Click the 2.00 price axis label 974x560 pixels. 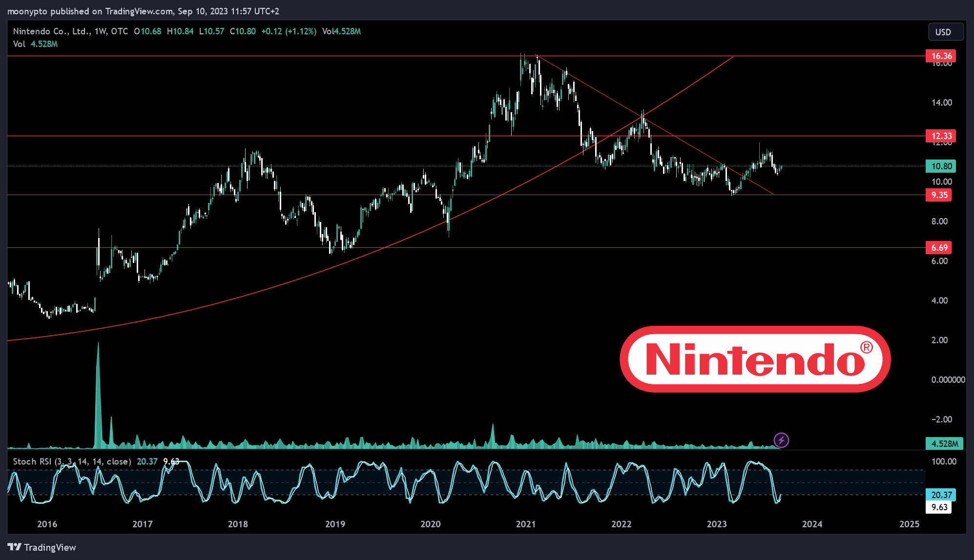click(x=940, y=340)
